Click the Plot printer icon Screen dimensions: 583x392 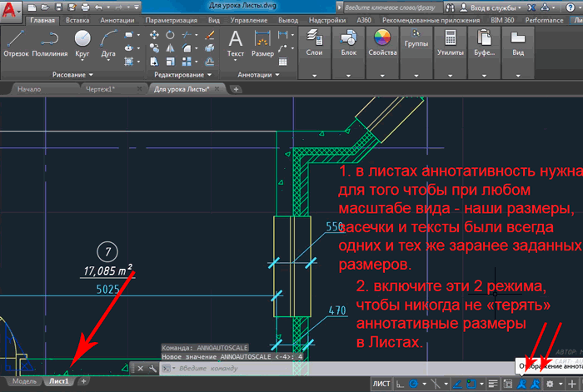point(85,7)
